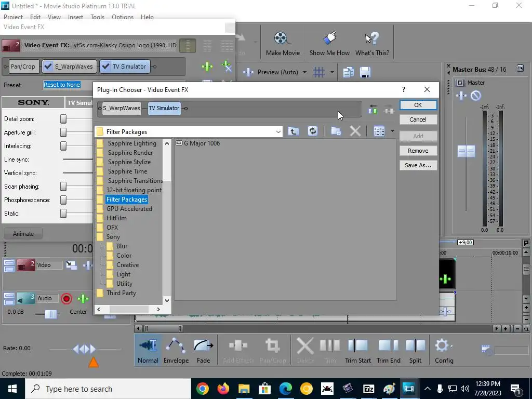Expand the Preview (Auto) quality dropdown
The width and height of the screenshot is (532, 399).
click(x=304, y=72)
